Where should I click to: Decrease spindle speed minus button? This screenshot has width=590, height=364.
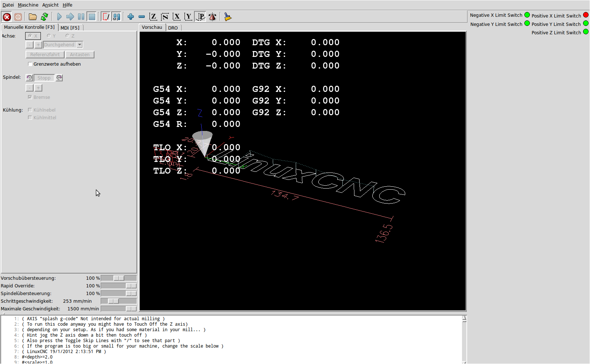click(x=30, y=88)
